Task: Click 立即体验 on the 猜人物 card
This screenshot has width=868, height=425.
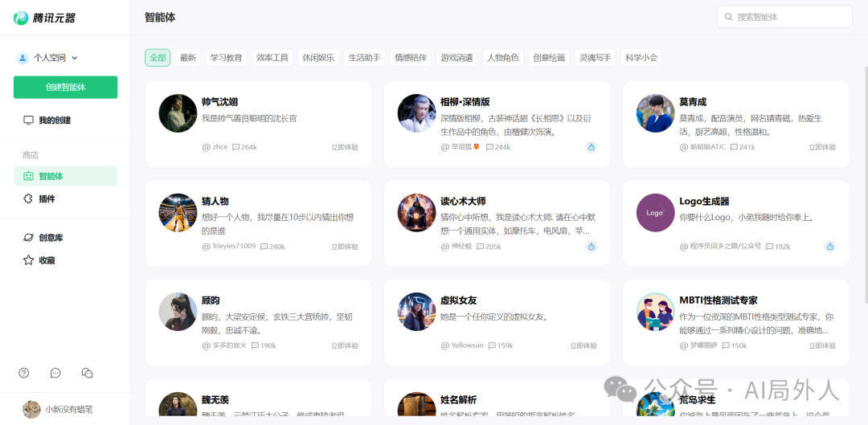Action: [345, 247]
